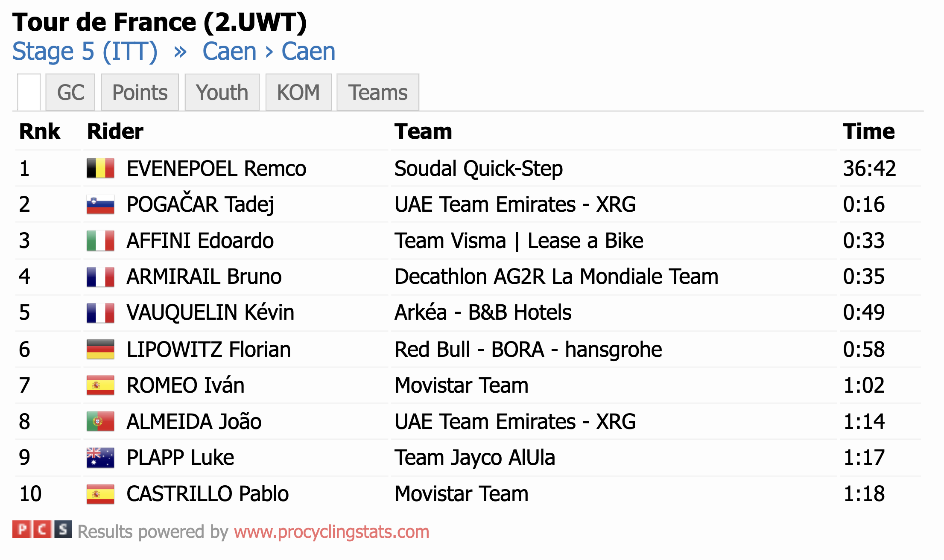
Task: Click the Portuguese flag beside Almeida
Action: 100,421
